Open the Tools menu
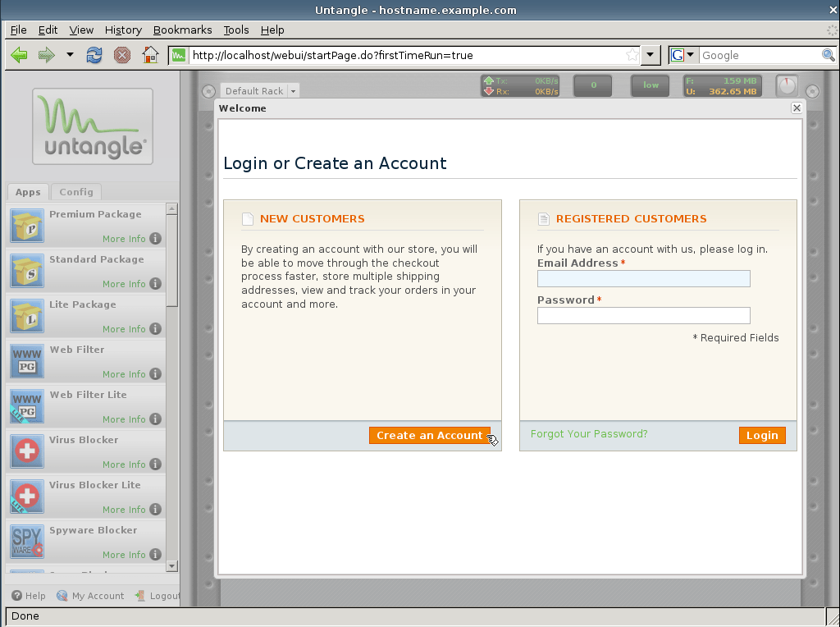840x627 pixels. pyautogui.click(x=236, y=30)
